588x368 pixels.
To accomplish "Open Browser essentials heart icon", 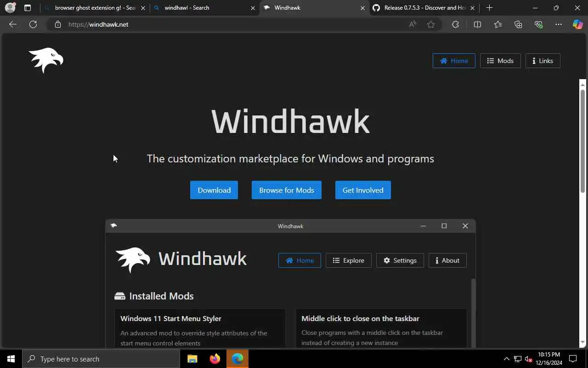I will (x=538, y=24).
